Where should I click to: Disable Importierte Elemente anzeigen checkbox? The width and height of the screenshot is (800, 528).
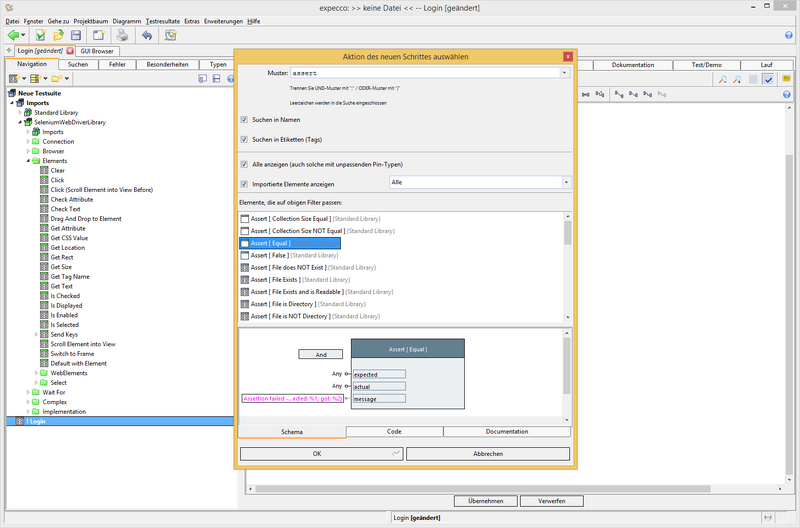(245, 184)
